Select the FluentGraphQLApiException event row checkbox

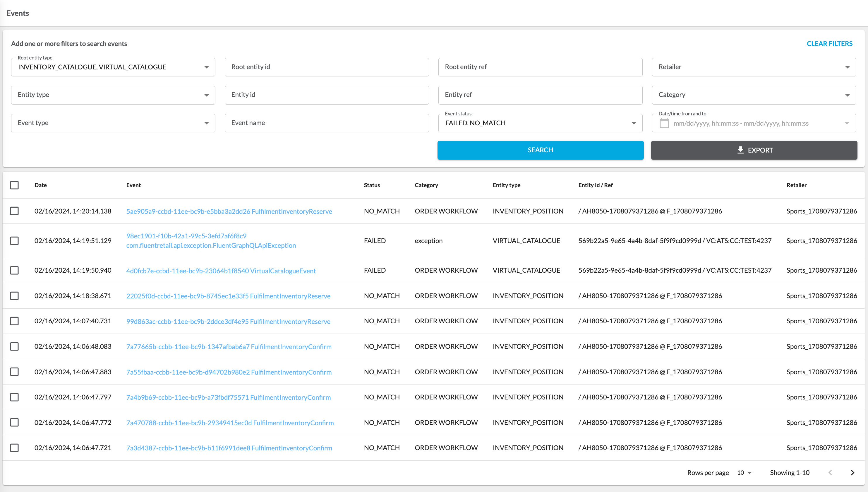(x=15, y=241)
